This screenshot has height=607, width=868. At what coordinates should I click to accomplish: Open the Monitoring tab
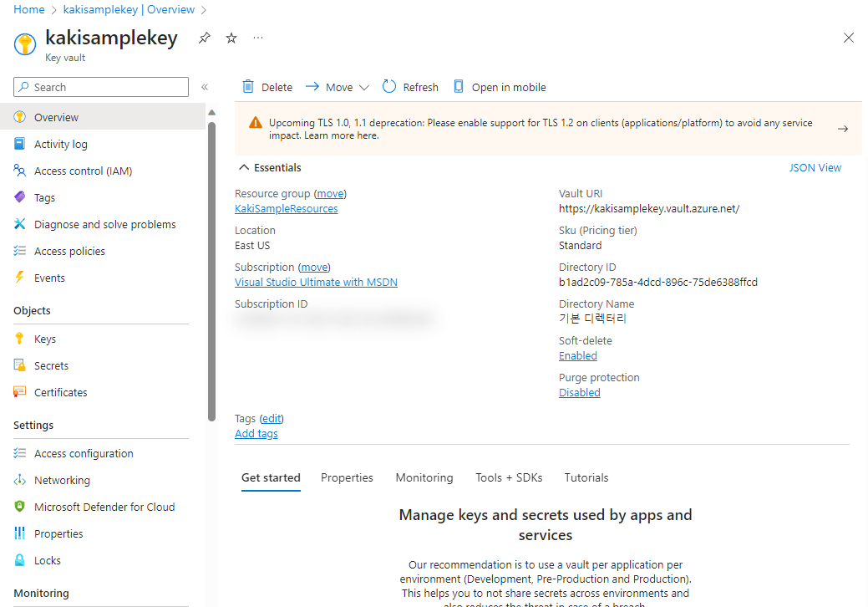coord(424,477)
